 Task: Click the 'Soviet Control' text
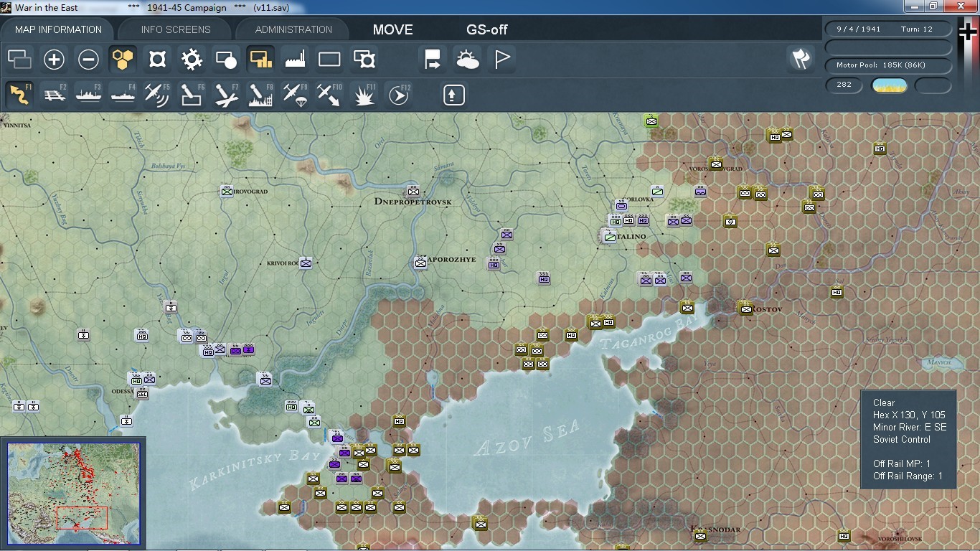coord(902,440)
